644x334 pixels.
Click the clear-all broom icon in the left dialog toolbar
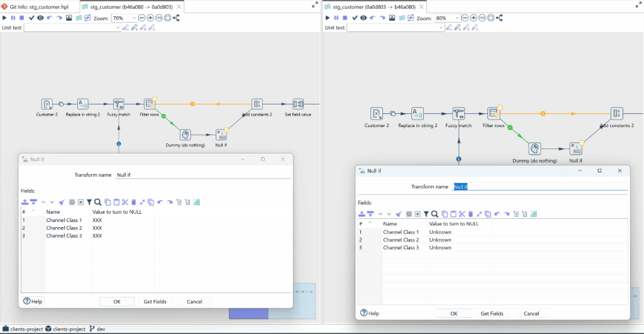[x=62, y=202]
